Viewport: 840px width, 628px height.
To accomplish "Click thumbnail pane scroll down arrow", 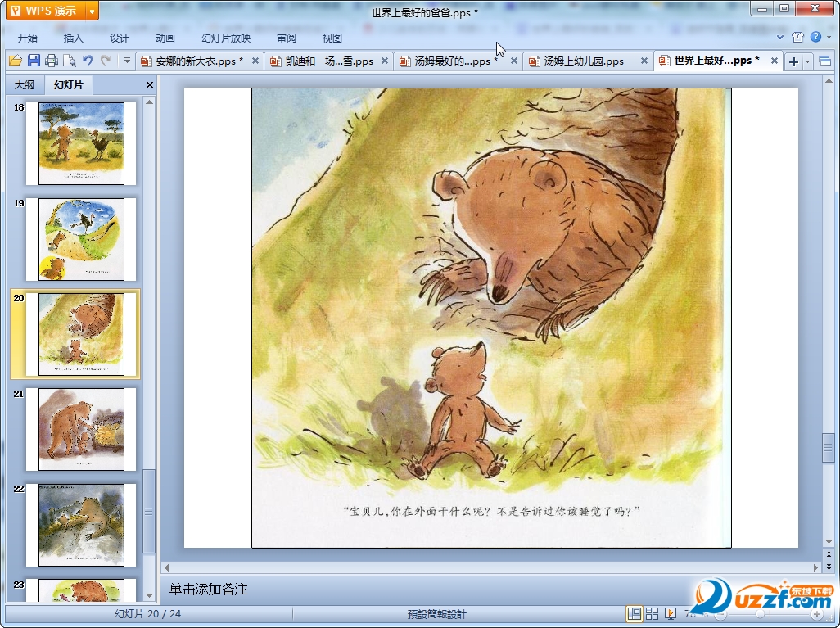I will [x=150, y=595].
